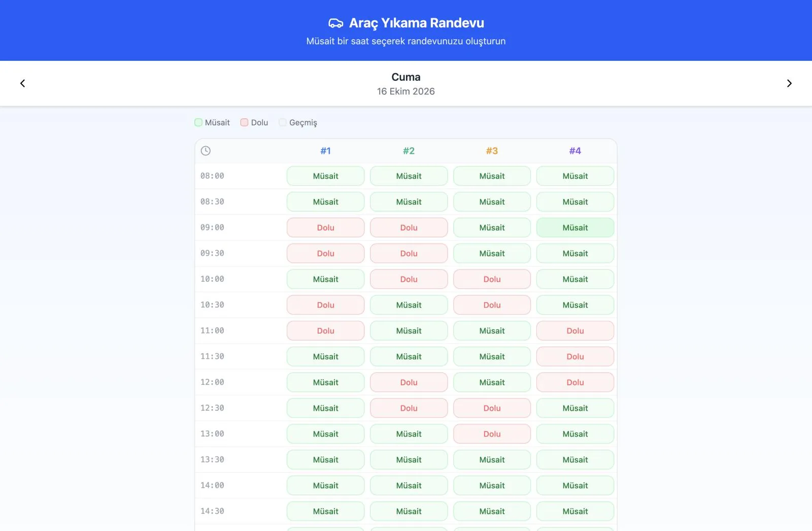This screenshot has height=531, width=812.
Task: Click the red Dolu legend swatch
Action: click(244, 122)
